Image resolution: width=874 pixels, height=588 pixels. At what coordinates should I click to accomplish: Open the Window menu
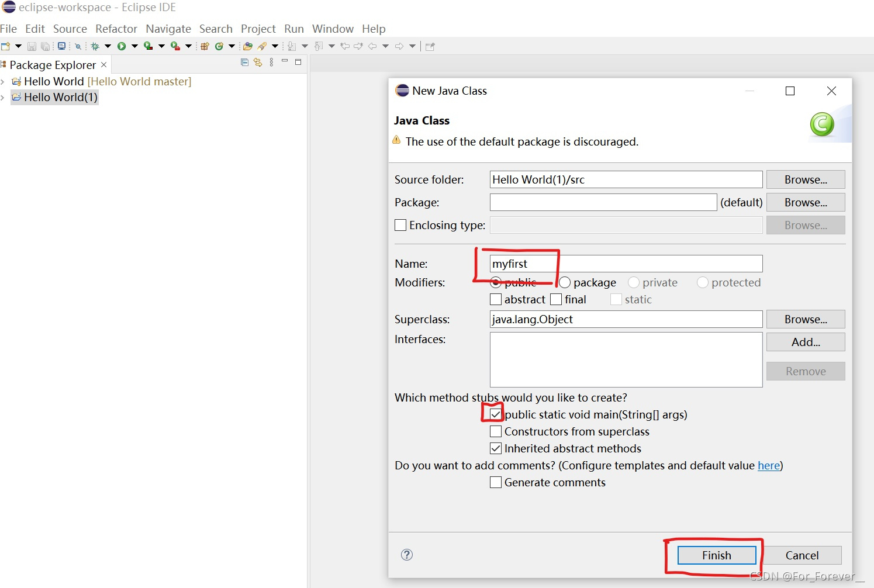point(333,29)
